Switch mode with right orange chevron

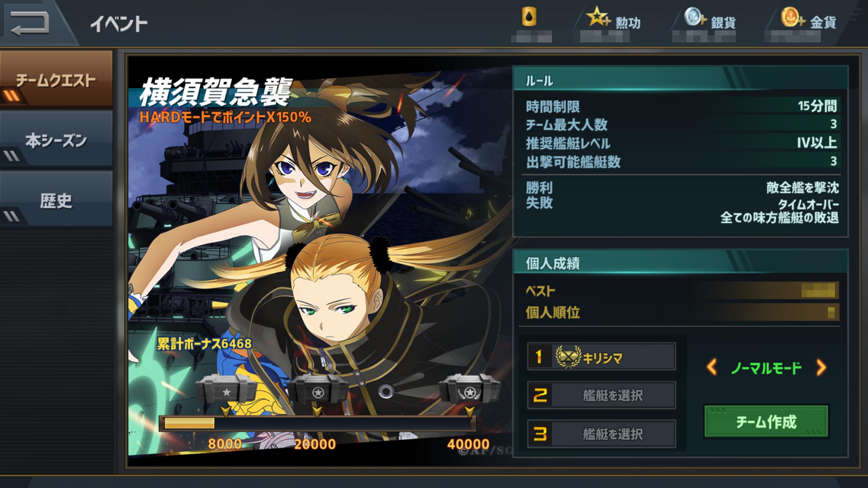click(821, 367)
